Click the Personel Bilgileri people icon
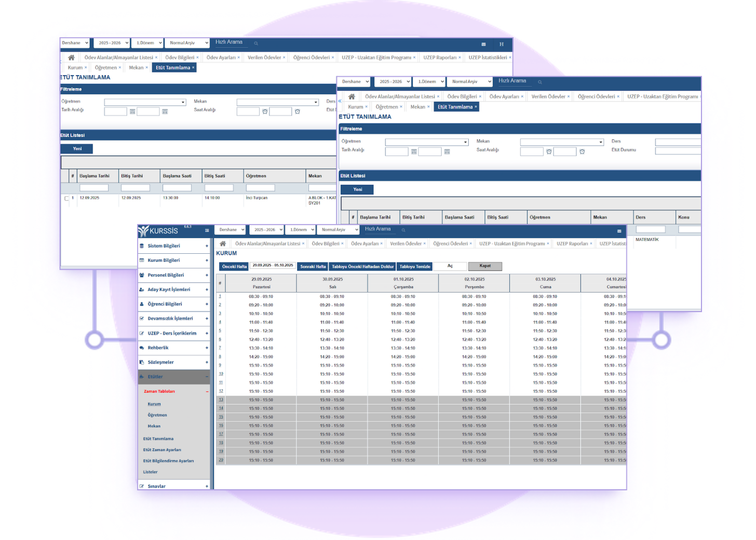Screen dimensions: 756x540 142,275
